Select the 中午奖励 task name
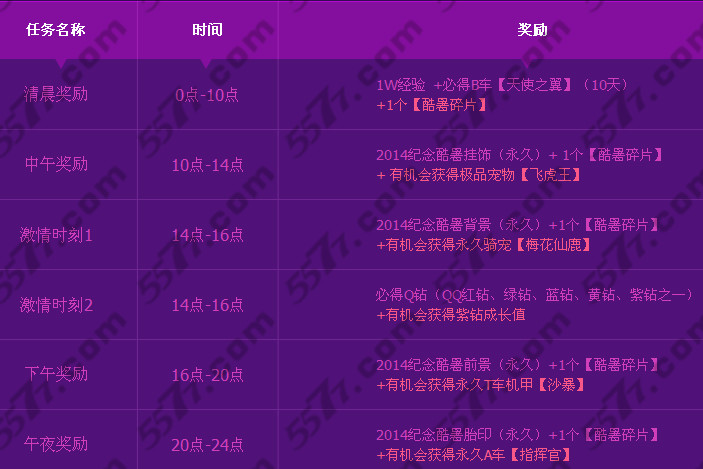The image size is (703, 469). 56,164
